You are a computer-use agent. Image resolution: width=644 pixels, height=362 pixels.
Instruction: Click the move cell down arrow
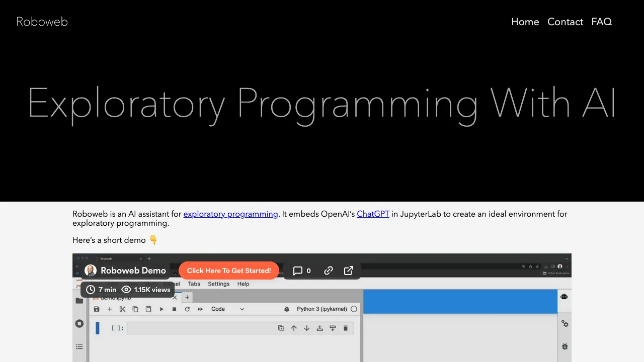306,328
